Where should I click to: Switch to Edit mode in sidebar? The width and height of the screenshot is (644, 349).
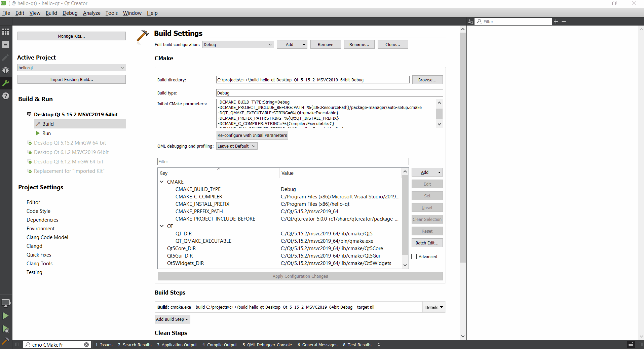point(6,45)
